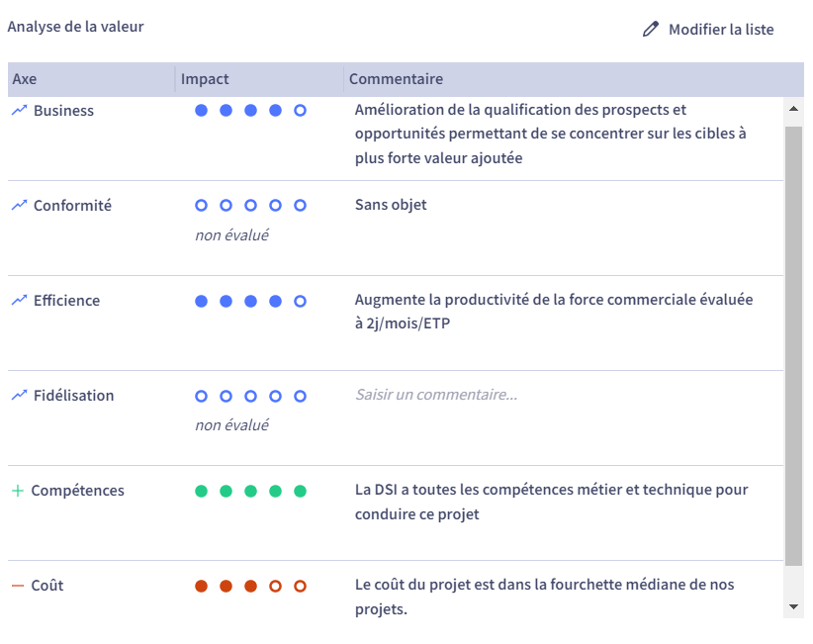
Task: Click the scrollbar up arrow
Action: [793, 109]
